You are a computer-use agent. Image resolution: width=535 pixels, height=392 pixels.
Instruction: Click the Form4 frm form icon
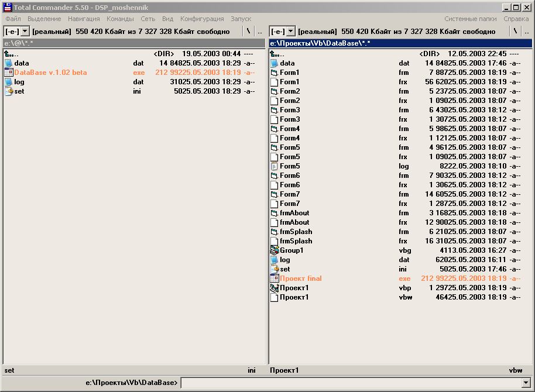(x=274, y=129)
